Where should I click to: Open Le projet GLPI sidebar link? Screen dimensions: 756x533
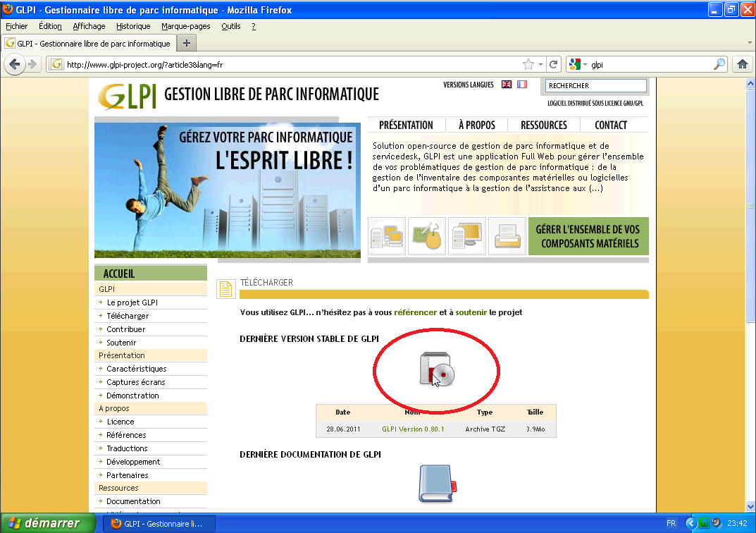coord(132,302)
